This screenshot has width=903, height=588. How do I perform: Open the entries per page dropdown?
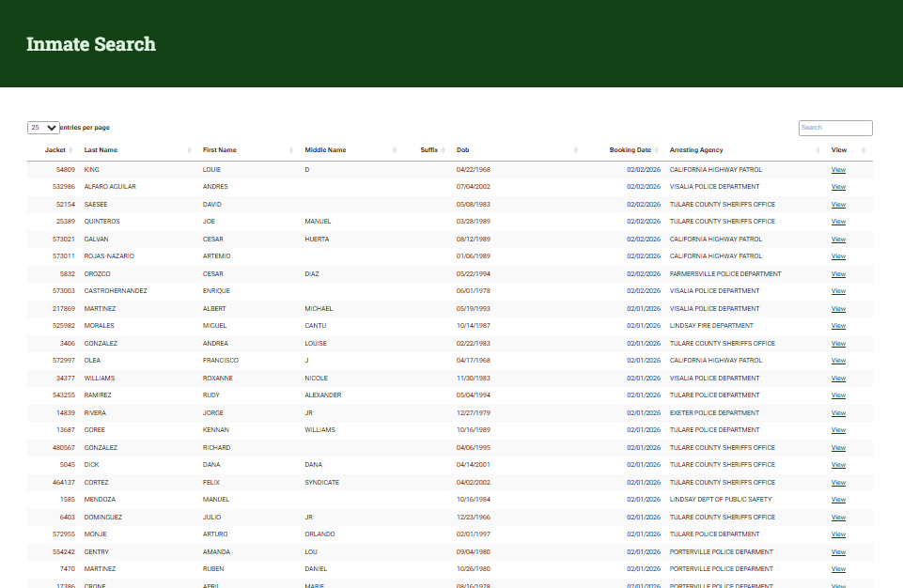pos(43,128)
